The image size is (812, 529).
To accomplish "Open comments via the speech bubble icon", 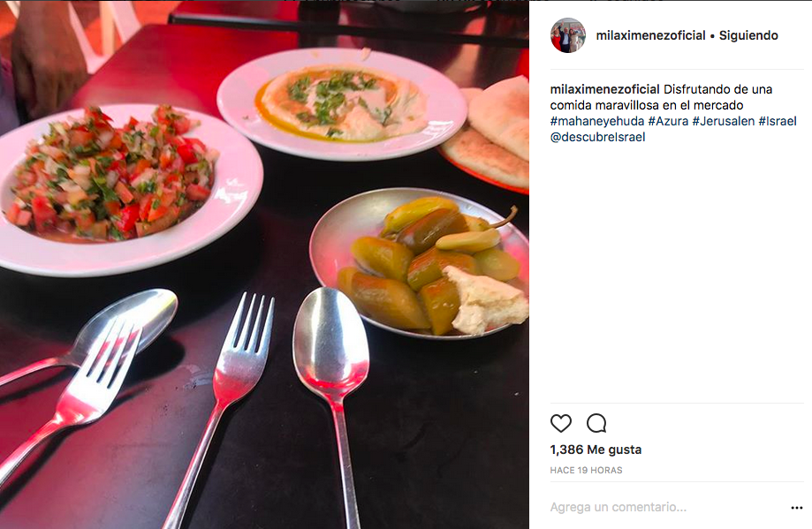I will point(596,423).
